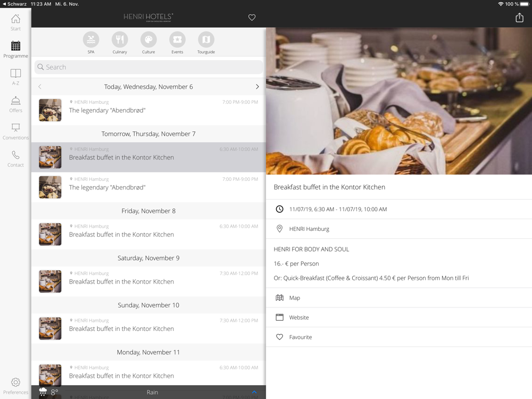This screenshot has height=399, width=532.
Task: Filter programme by Culture category
Action: click(x=148, y=43)
